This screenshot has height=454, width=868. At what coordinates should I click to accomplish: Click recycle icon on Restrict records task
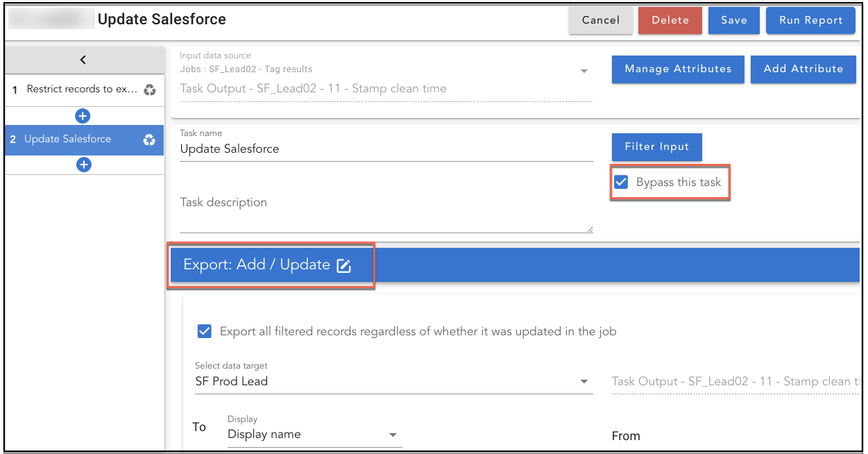(x=149, y=90)
